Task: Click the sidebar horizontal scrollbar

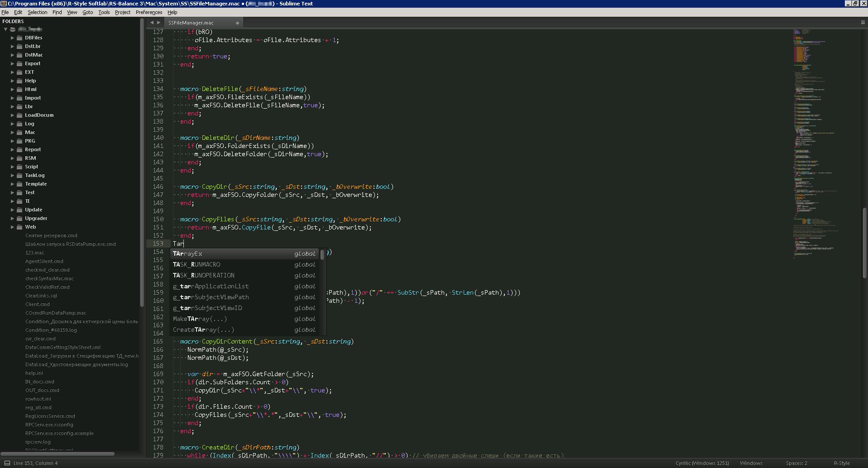Action: (x=58, y=454)
